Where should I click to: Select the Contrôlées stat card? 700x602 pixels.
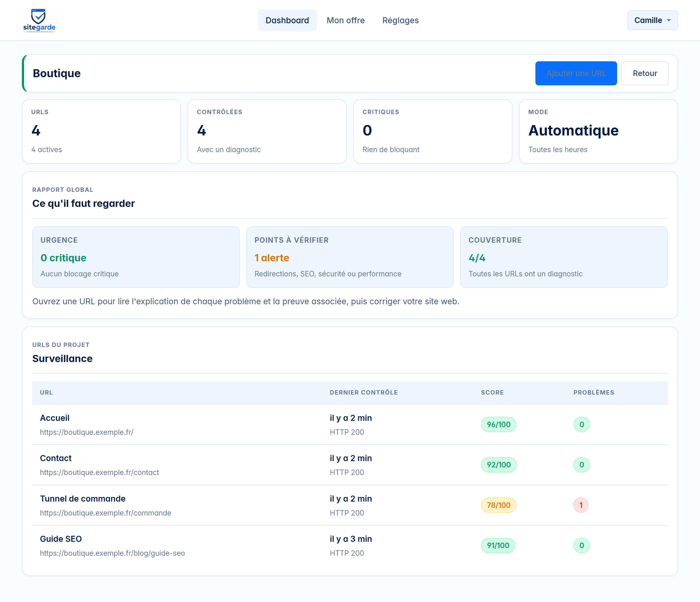(x=267, y=131)
